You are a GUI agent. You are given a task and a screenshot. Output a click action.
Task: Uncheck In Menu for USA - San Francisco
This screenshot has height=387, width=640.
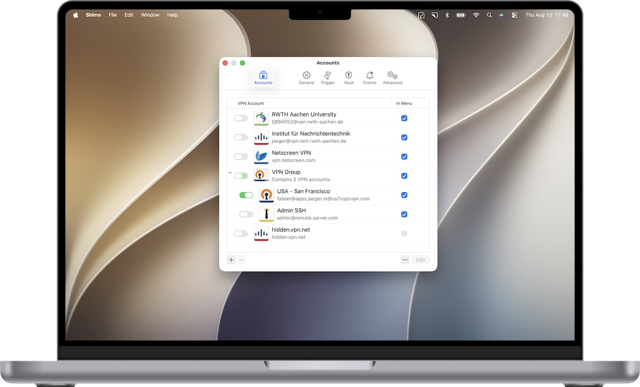pyautogui.click(x=404, y=195)
